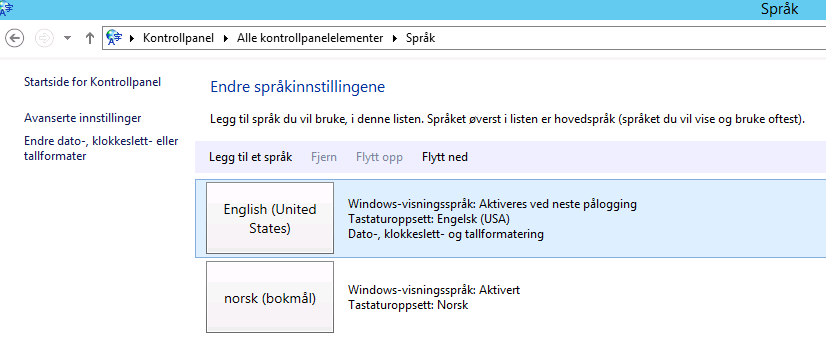
Task: Click the language icon in address bar
Action: point(114,38)
